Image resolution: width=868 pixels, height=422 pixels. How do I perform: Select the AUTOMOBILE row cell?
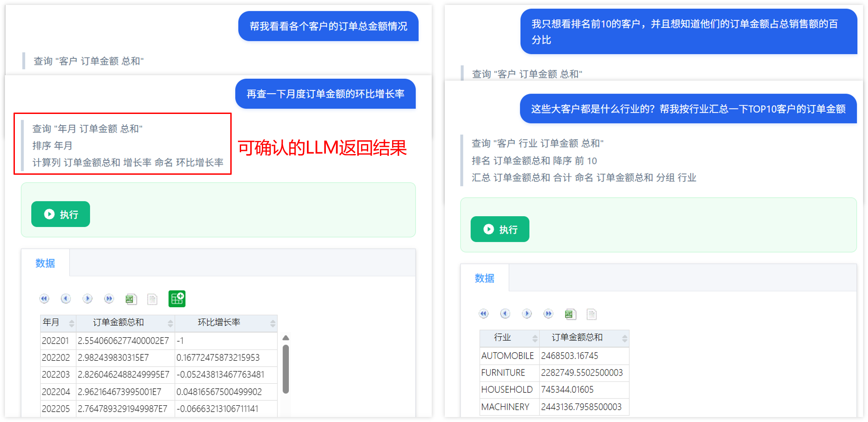point(507,356)
